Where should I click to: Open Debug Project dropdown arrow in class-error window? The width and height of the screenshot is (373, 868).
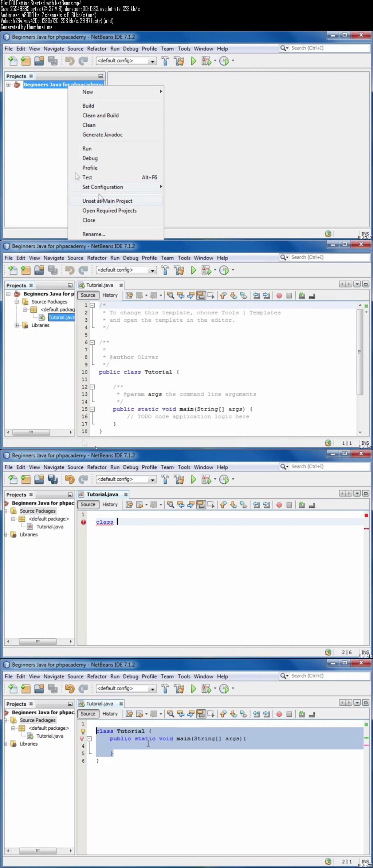click(x=215, y=479)
